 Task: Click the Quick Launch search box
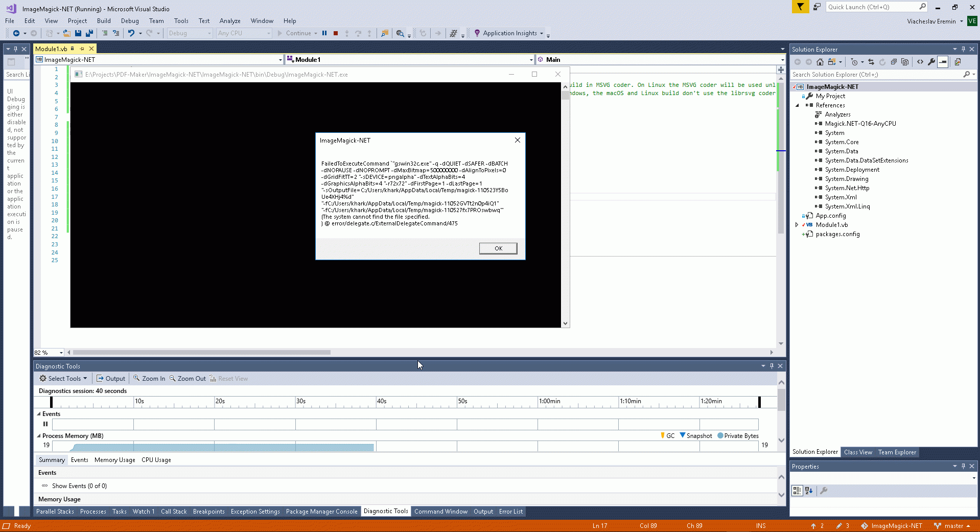(x=877, y=7)
